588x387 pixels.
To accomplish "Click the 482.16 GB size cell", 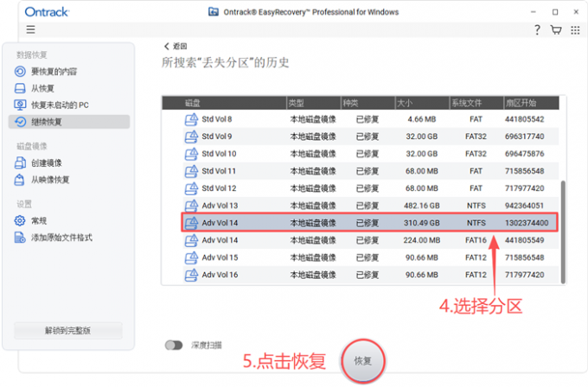I will (x=421, y=206).
